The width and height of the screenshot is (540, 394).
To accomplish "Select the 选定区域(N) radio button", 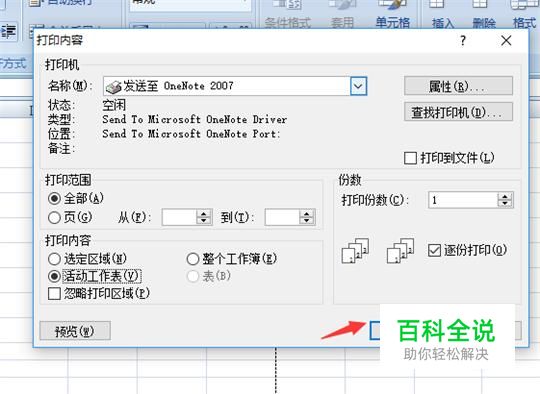I will (x=54, y=259).
